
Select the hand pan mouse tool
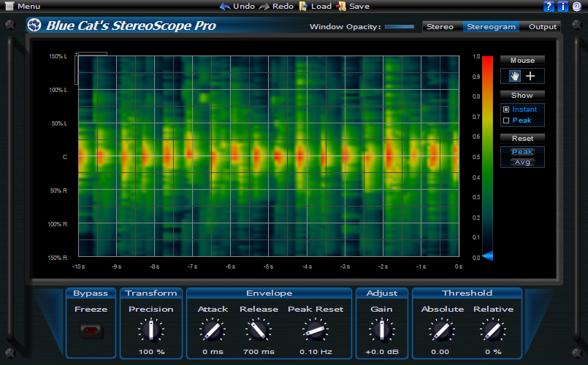pos(515,76)
